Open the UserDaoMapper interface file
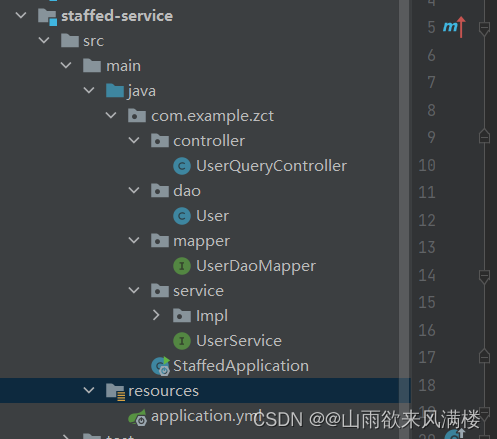The height and width of the screenshot is (439, 497). (256, 266)
